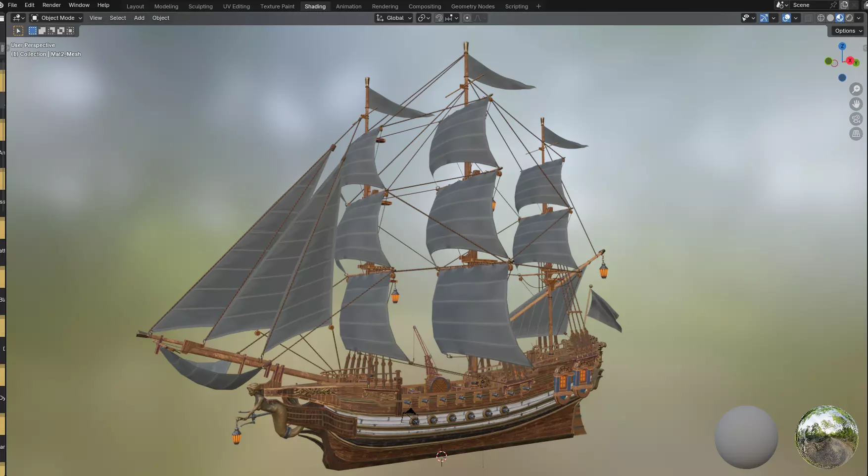Open the editor type selector

(x=19, y=18)
